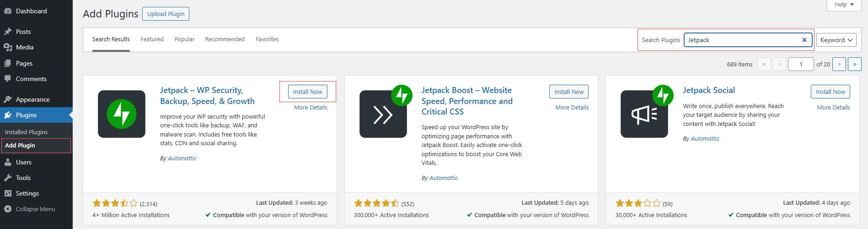Screen dimensions: 868x229
Task: Click Automattic author link under Jetpack Boost
Action: click(x=444, y=178)
